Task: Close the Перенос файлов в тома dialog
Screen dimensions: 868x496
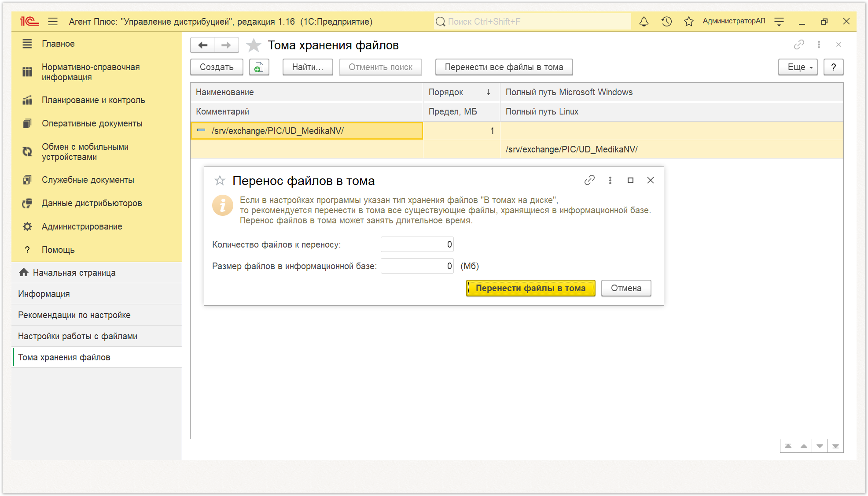Action: pos(651,180)
